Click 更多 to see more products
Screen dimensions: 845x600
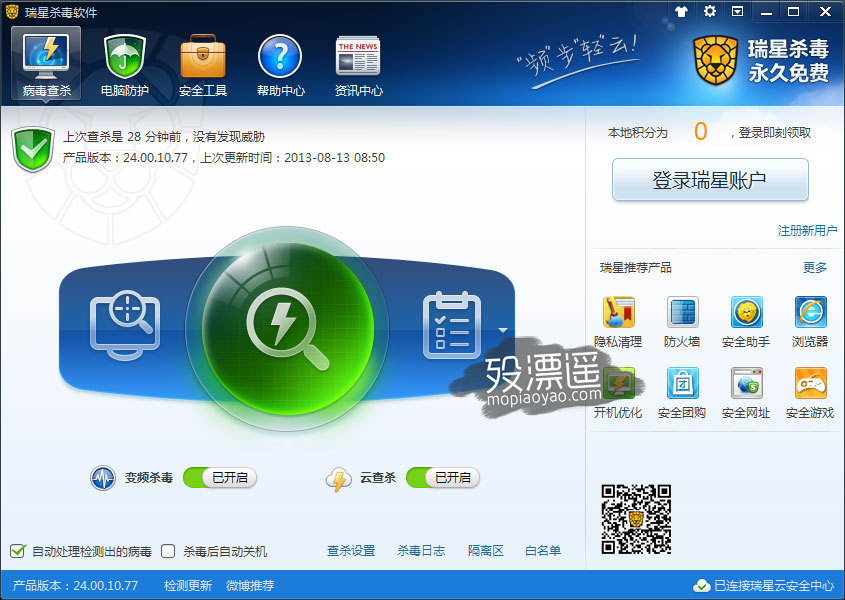pyautogui.click(x=815, y=267)
